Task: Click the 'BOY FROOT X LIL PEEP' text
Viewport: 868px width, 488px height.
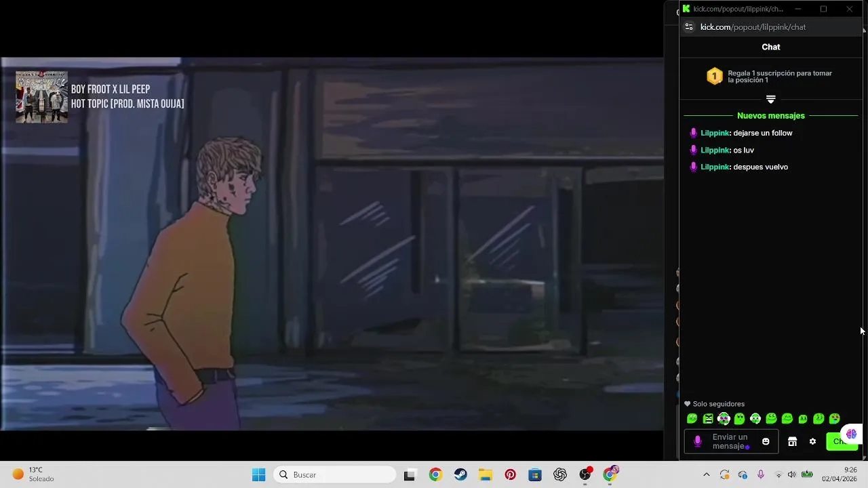Action: [111, 89]
